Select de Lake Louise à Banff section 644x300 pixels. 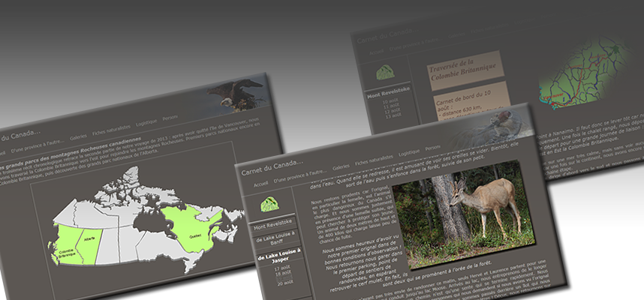point(275,239)
